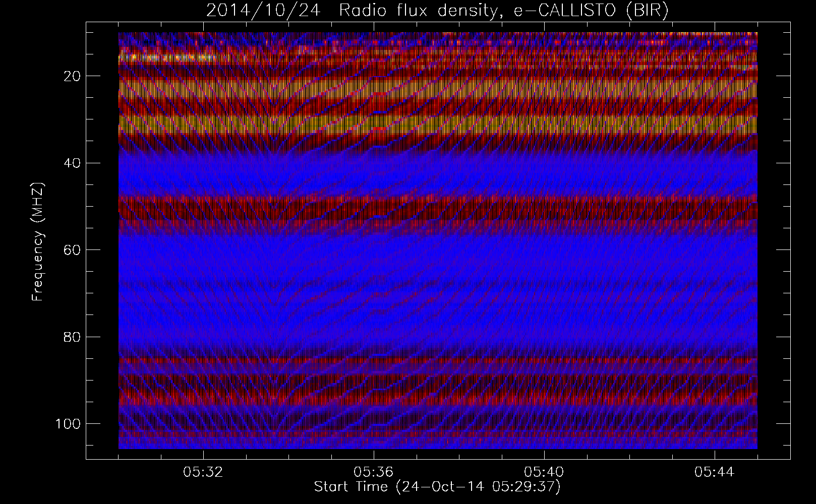The image size is (816, 504).
Task: Click the 40 frequency tick label
Action: click(72, 163)
